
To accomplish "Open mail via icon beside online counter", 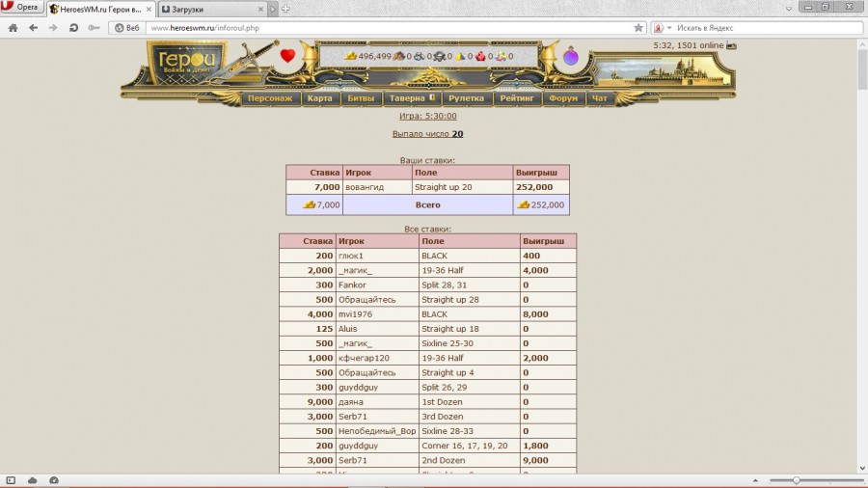I will coord(731,45).
